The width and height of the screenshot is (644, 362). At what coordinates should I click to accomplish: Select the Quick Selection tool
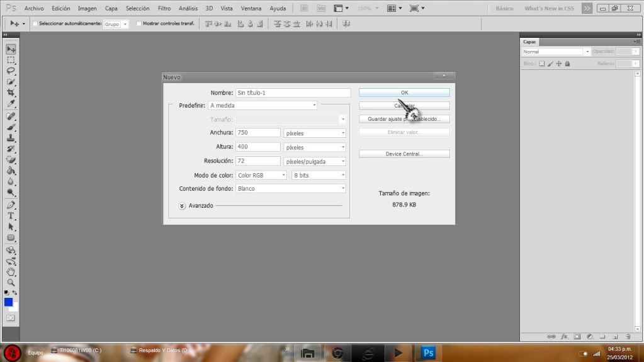tap(11, 82)
